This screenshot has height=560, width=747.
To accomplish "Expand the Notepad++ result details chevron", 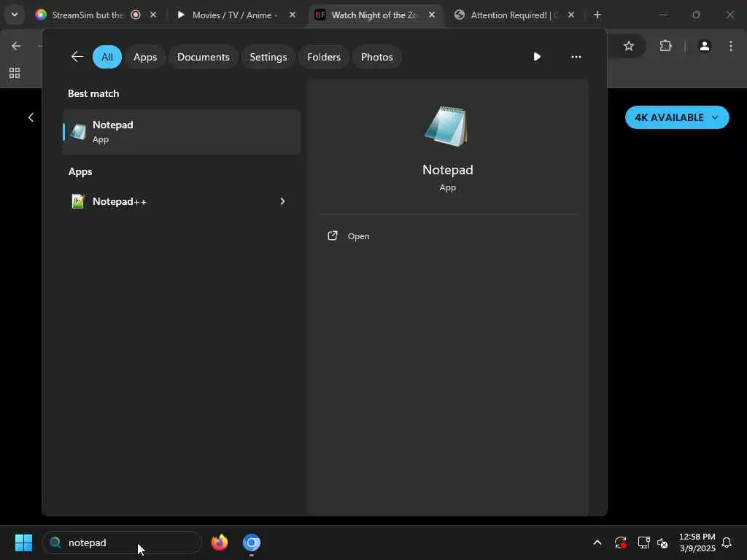I will pos(282,201).
